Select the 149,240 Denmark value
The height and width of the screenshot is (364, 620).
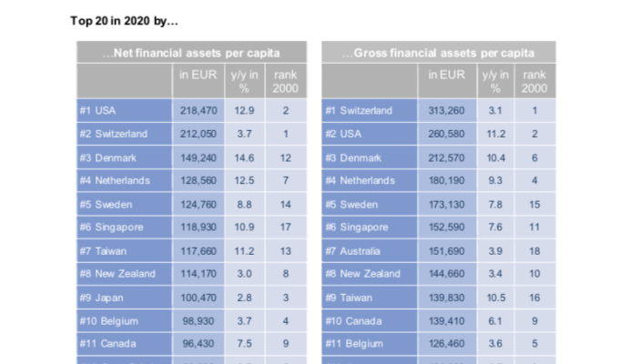point(198,157)
